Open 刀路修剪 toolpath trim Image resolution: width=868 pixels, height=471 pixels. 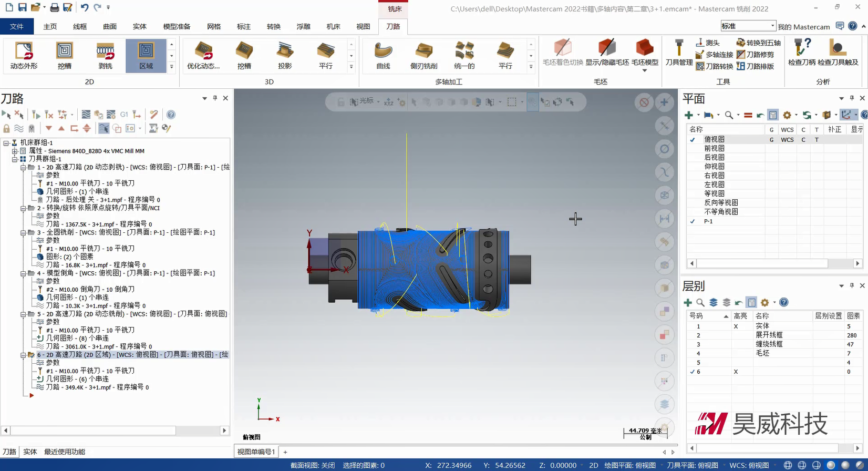[x=755, y=55]
